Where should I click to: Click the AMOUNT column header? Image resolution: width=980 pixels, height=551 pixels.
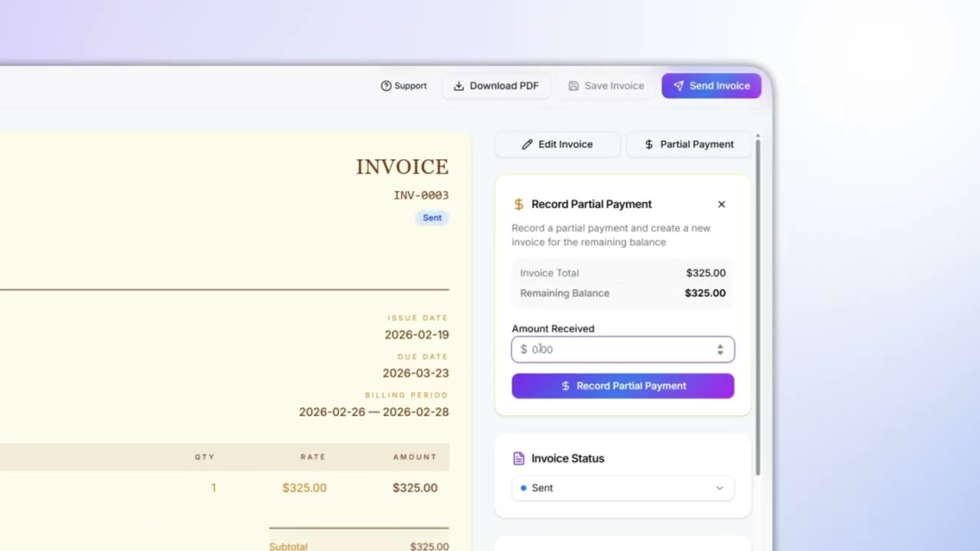tap(415, 457)
